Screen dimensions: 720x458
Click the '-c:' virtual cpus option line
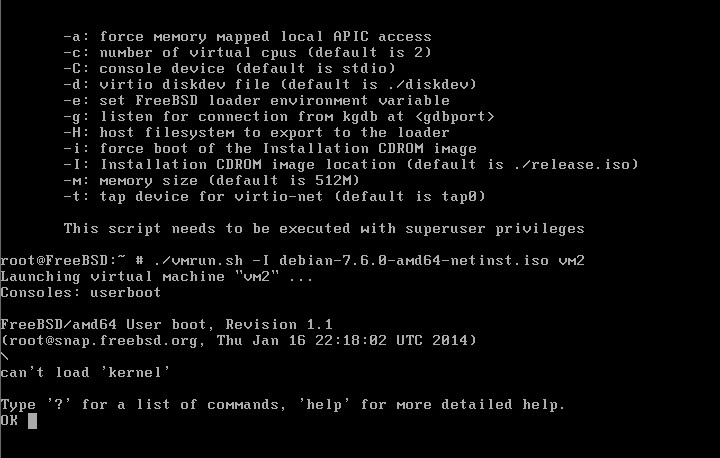coord(248,52)
